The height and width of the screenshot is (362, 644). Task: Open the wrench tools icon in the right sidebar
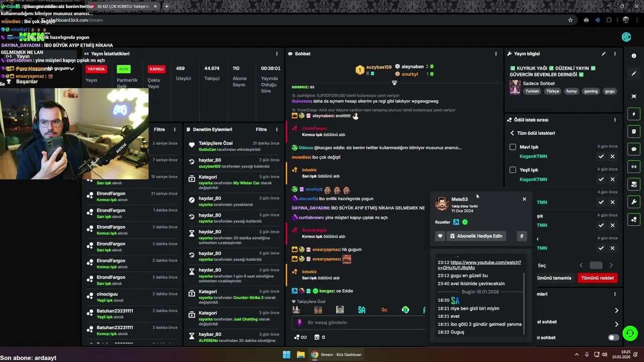(634, 202)
